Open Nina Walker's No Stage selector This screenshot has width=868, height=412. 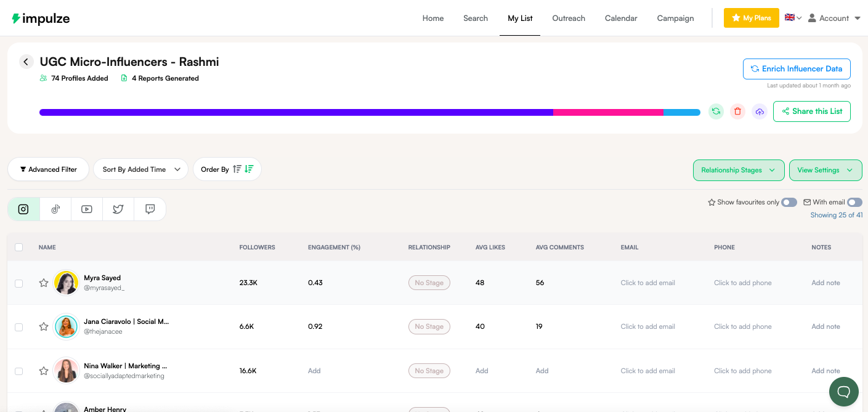coord(429,371)
